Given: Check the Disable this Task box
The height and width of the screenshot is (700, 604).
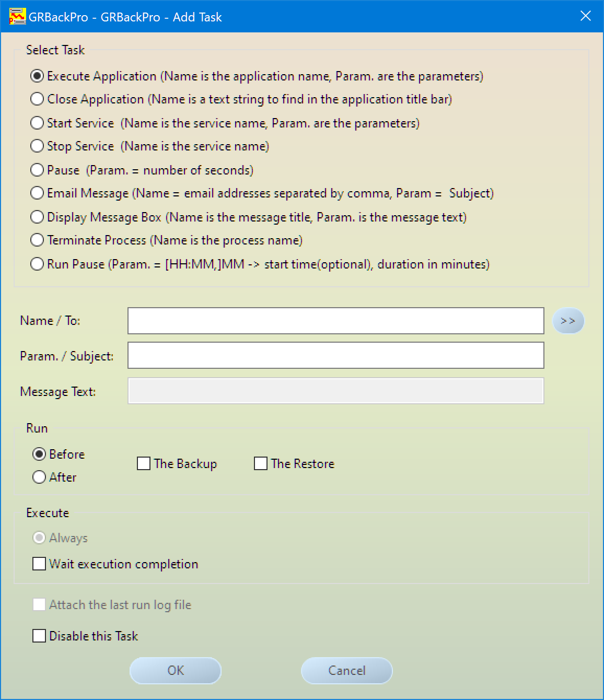Looking at the screenshot, I should click(39, 636).
